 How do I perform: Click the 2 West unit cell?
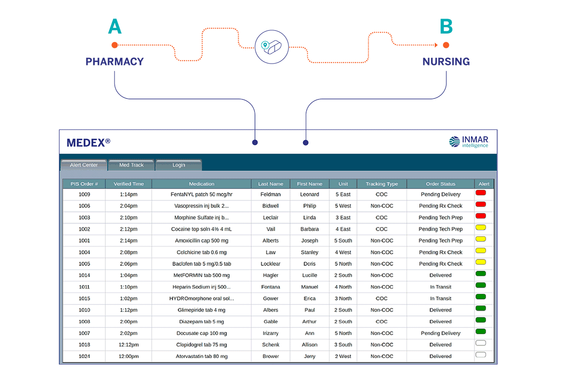[x=343, y=356]
